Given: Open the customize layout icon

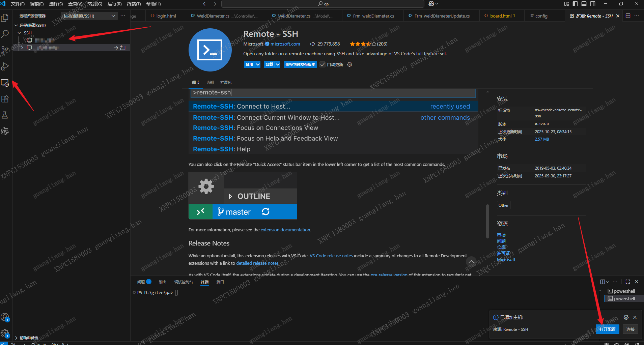Looking at the screenshot, I should click(x=566, y=4).
